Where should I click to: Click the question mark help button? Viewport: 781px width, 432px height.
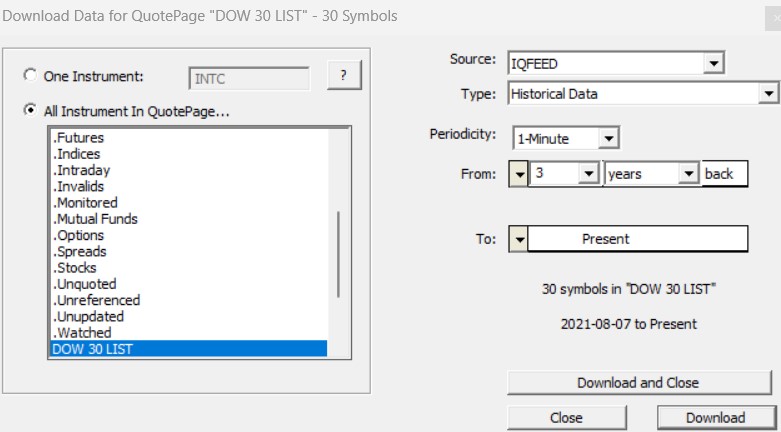coord(344,75)
